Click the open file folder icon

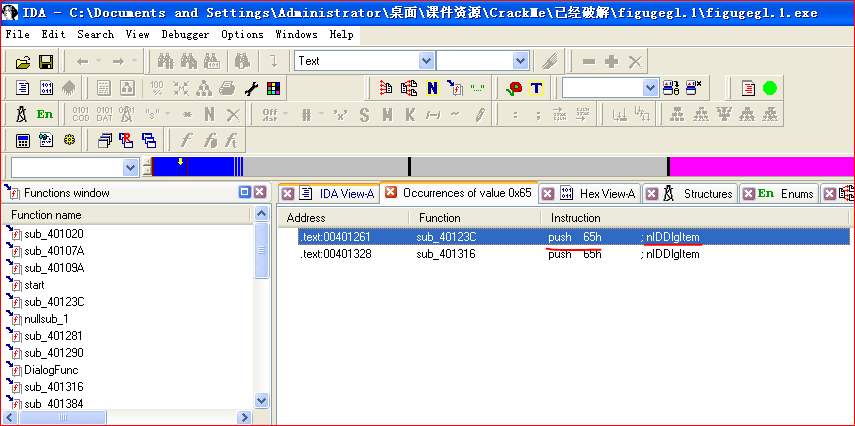coord(22,62)
